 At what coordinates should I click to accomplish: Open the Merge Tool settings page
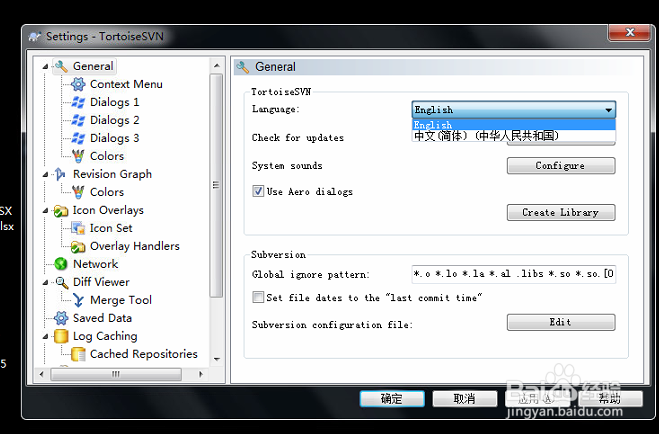point(121,300)
